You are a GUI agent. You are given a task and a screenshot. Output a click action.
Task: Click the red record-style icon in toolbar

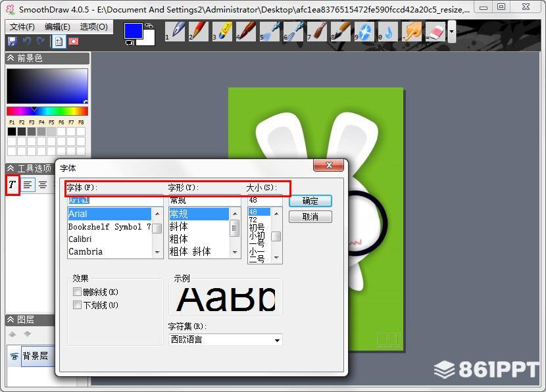click(x=74, y=41)
